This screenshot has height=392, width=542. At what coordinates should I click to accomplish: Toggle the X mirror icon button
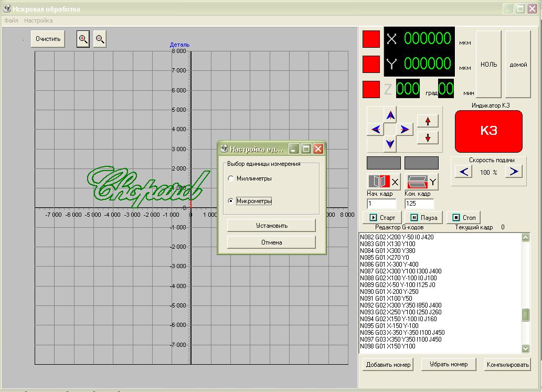[384, 182]
